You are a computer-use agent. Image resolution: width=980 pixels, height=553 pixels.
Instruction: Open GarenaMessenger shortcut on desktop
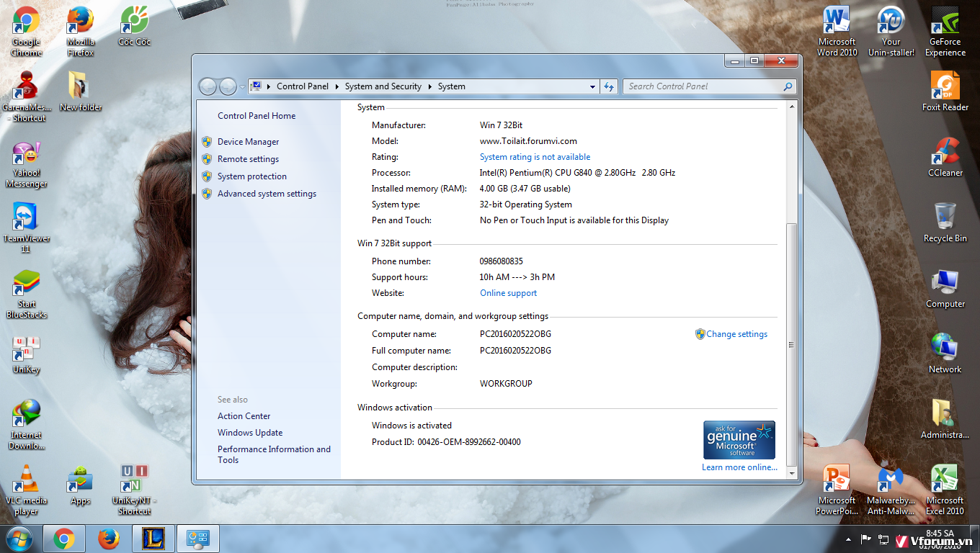pos(28,96)
